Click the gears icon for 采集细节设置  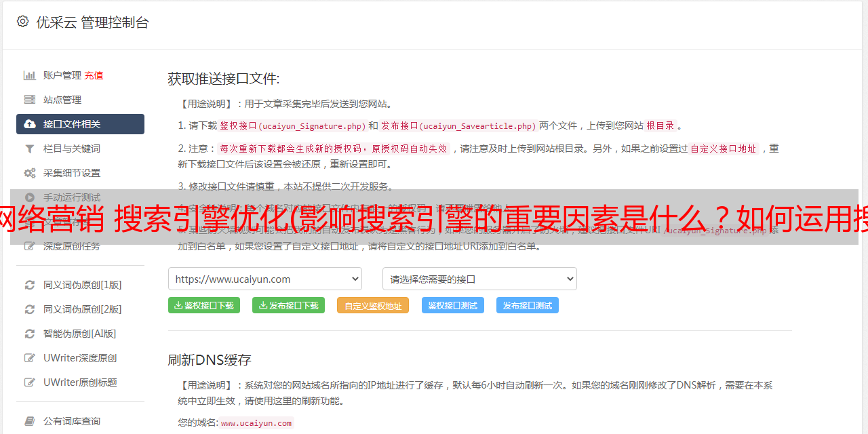tap(30, 173)
